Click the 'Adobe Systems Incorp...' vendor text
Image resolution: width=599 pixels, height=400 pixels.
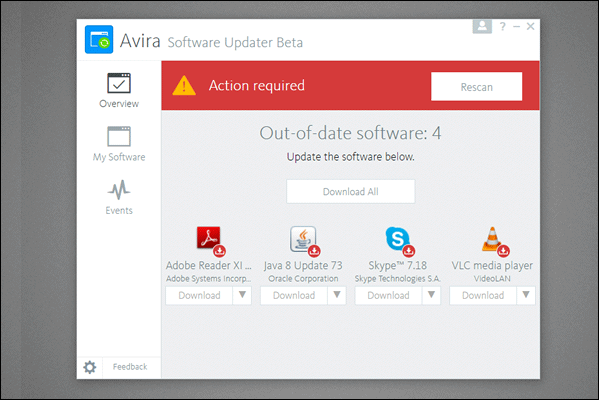pyautogui.click(x=209, y=279)
